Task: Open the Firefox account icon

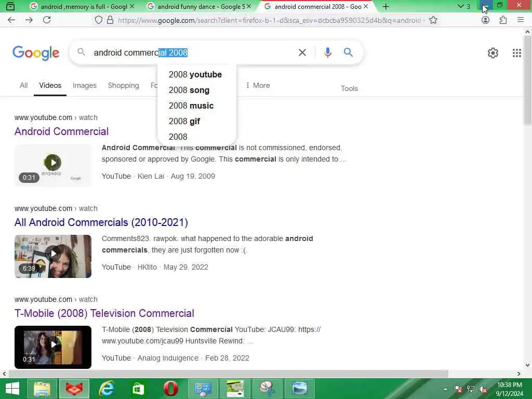Action: tap(486, 20)
